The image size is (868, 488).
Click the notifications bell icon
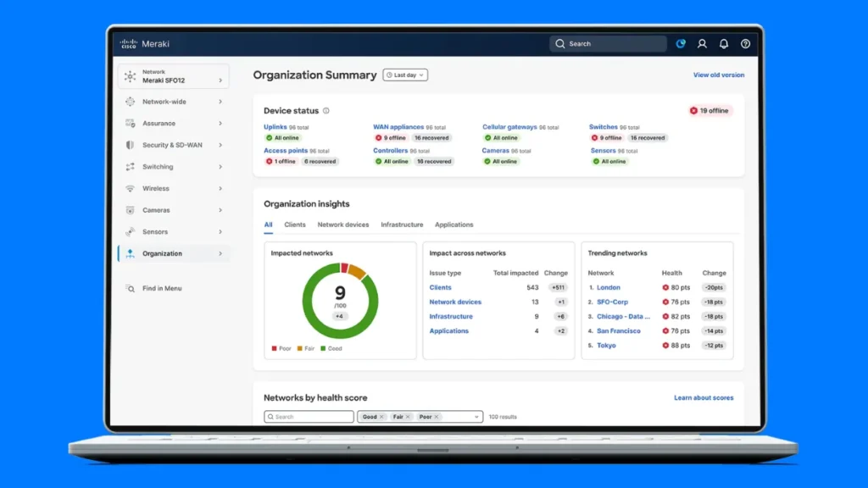(723, 43)
